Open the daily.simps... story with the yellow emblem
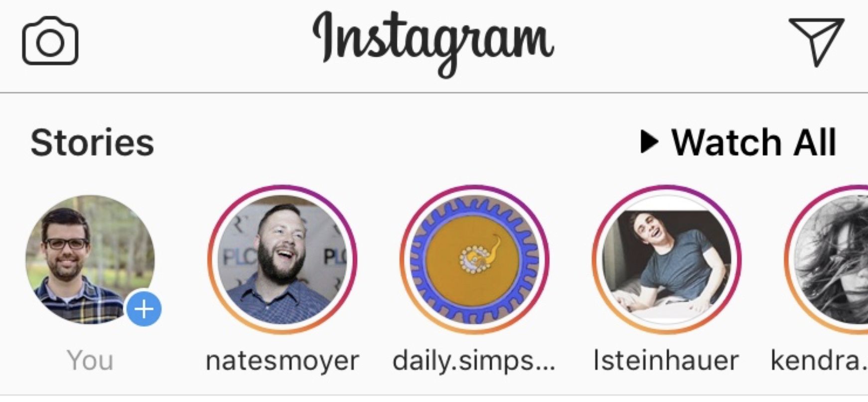This screenshot has width=868, height=402. click(474, 259)
